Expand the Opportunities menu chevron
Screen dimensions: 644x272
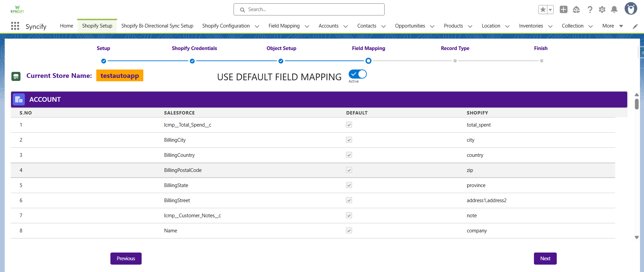coord(432,26)
